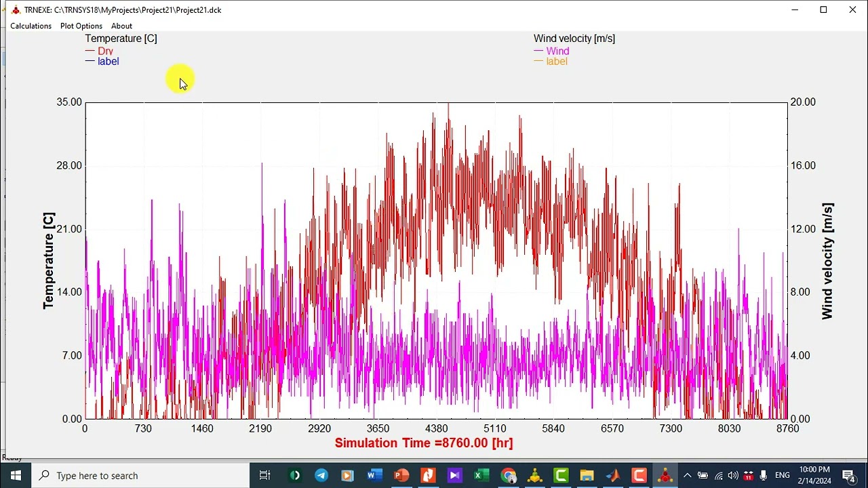Open the green Camtasia taskbar icon
The image size is (868, 488).
pos(561,475)
